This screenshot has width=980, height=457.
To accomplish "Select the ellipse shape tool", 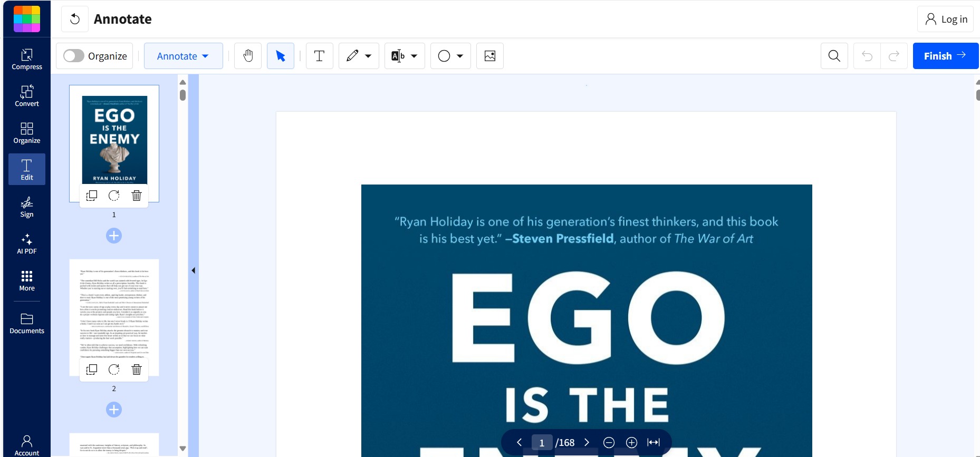I will pyautogui.click(x=444, y=56).
